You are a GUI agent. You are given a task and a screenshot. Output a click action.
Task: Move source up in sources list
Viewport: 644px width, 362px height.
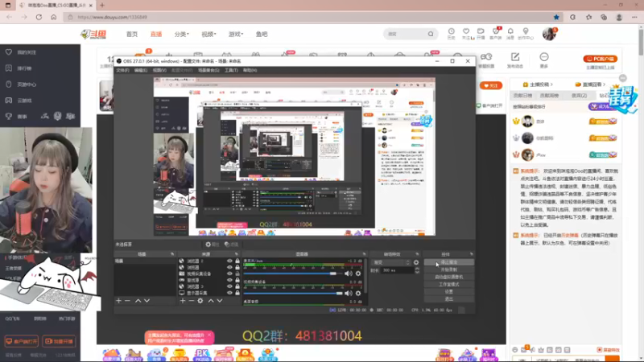pyautogui.click(x=211, y=301)
